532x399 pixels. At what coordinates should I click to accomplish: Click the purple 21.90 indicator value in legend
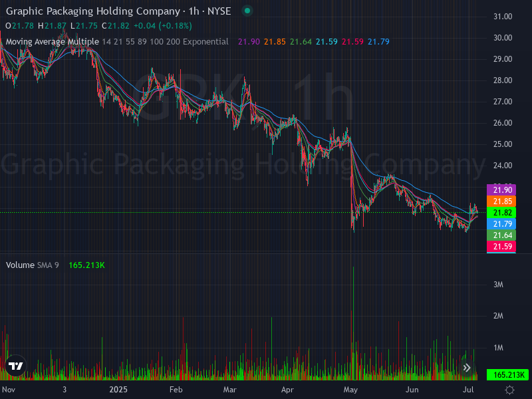(249, 42)
